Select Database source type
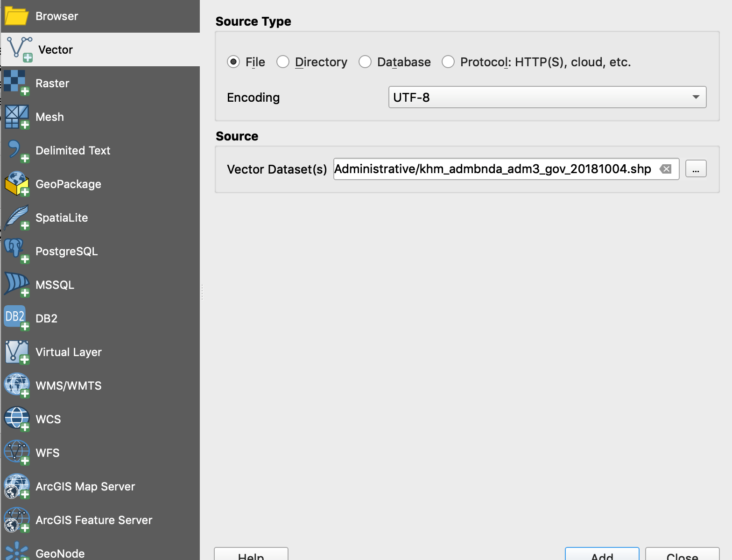This screenshot has height=560, width=732. coord(365,62)
